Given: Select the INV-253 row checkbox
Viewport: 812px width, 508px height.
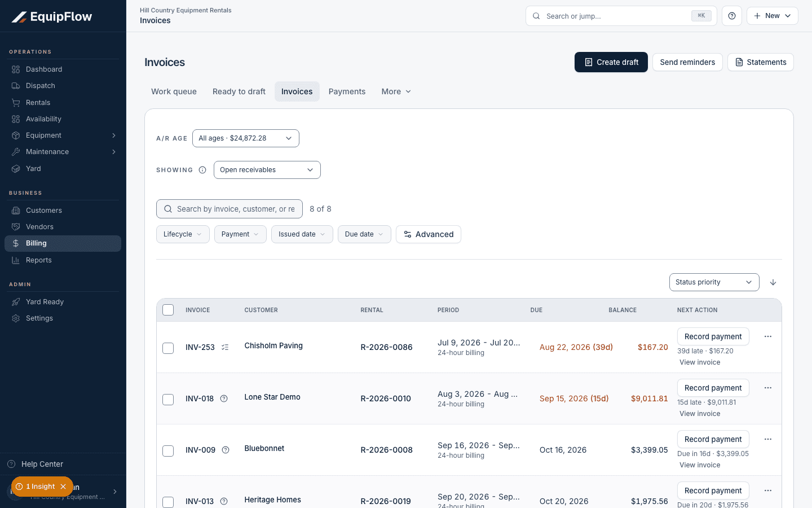Looking at the screenshot, I should click(x=168, y=348).
